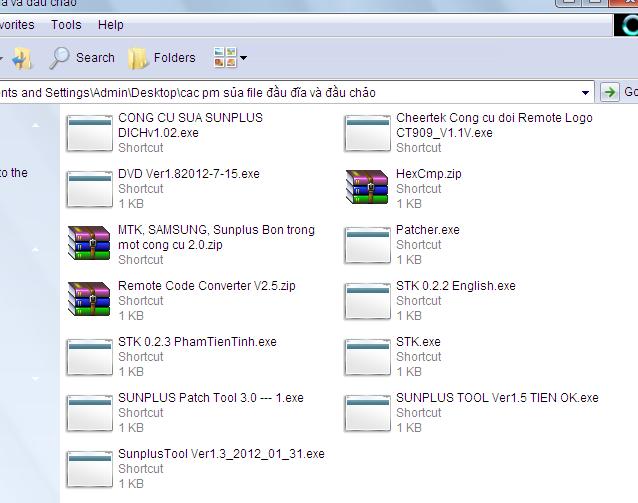Open the Views dropdown arrow
This screenshot has height=503, width=638.
tap(243, 58)
